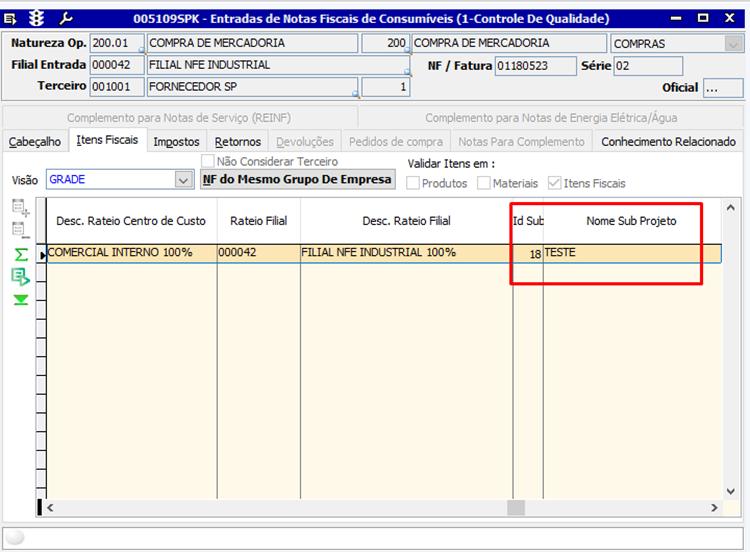Click lookup marker on the 200 field

[x=408, y=50]
